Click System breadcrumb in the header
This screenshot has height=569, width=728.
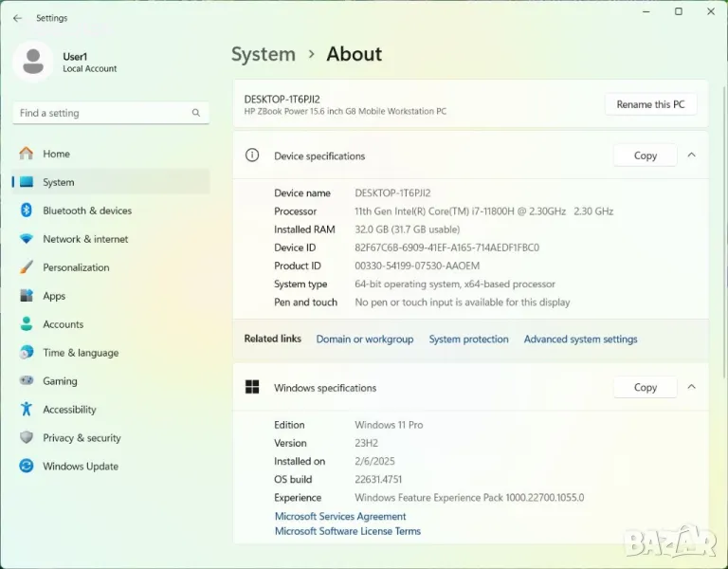[x=264, y=54]
